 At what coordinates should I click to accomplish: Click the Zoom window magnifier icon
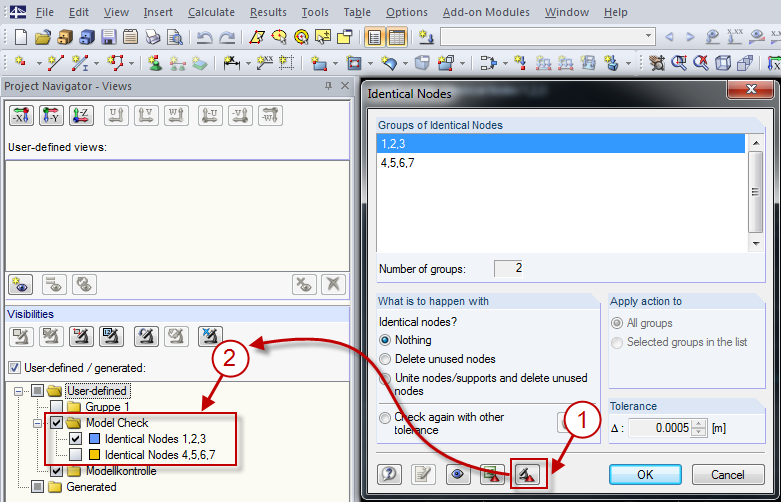pos(679,63)
